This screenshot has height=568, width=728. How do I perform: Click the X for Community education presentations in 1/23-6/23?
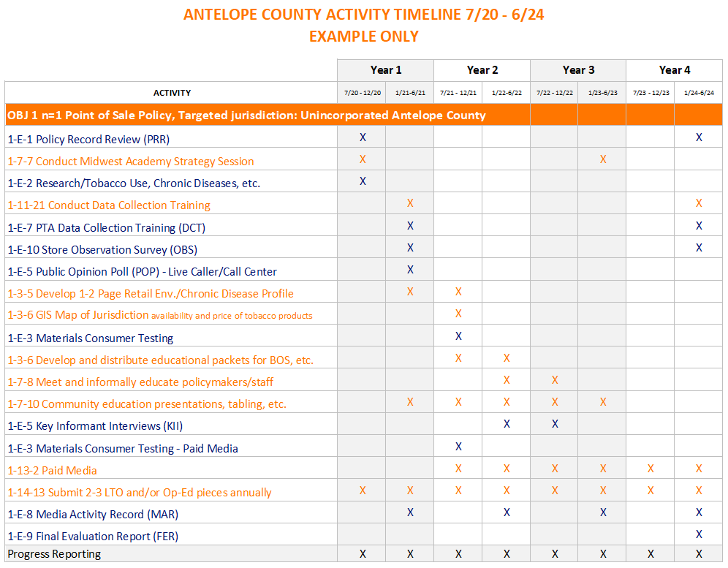click(x=602, y=402)
